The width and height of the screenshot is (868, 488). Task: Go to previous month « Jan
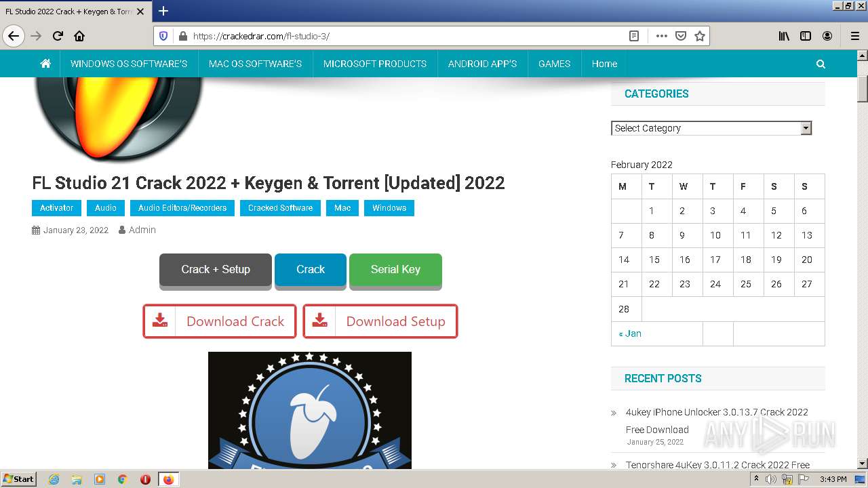(630, 333)
